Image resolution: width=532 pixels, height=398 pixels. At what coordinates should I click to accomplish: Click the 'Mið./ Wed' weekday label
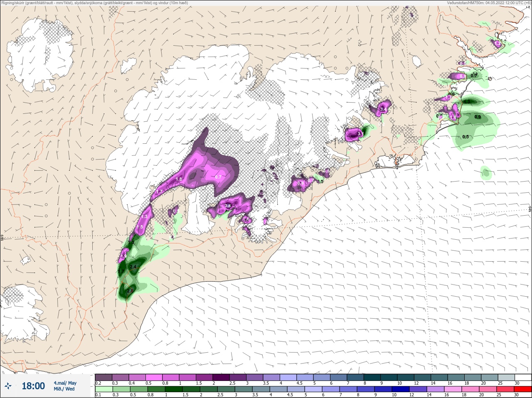tap(64, 389)
